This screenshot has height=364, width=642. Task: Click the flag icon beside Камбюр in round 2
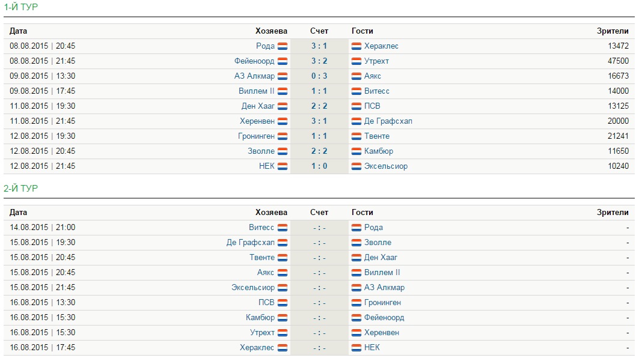(x=283, y=318)
